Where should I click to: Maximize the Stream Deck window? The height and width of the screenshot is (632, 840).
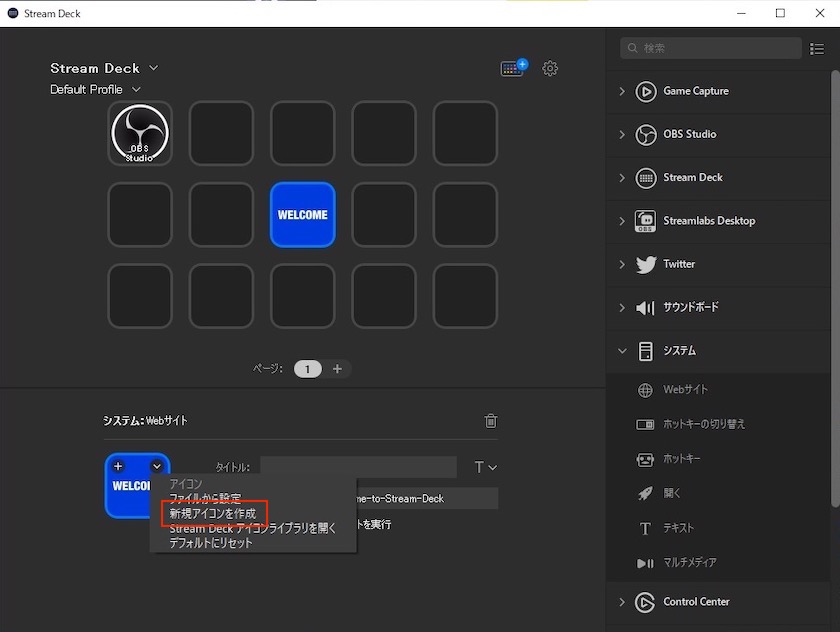pos(781,13)
